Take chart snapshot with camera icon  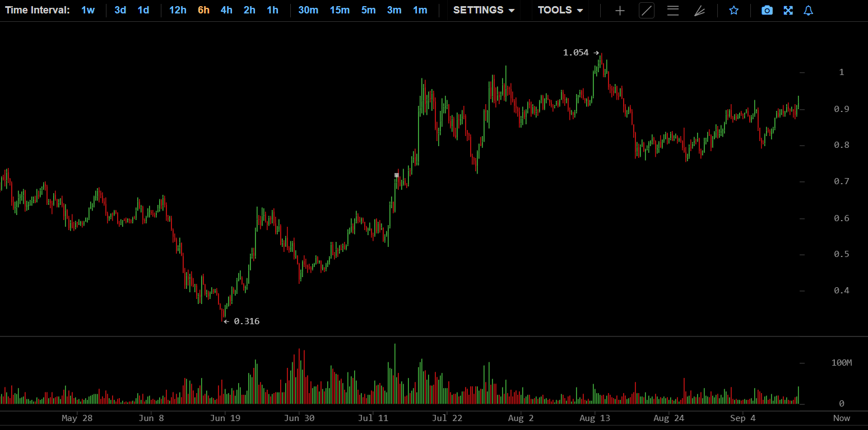click(x=767, y=11)
